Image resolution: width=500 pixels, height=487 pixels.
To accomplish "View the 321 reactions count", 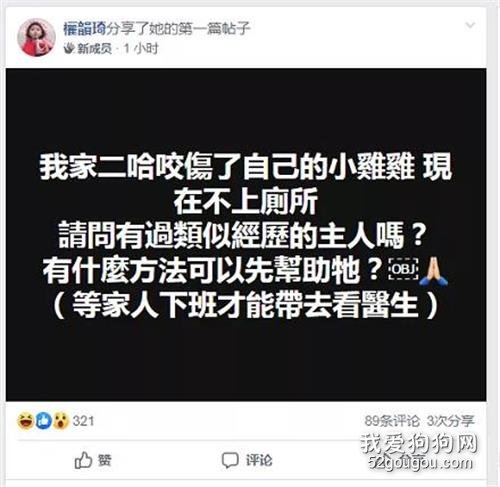I will [x=83, y=421].
